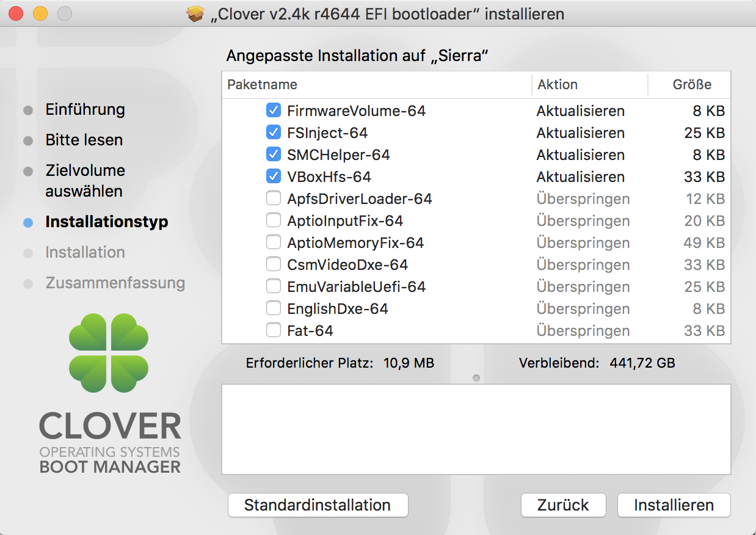Click the Verbleibend 441,72 GB value
756x535 pixels.
tap(642, 363)
